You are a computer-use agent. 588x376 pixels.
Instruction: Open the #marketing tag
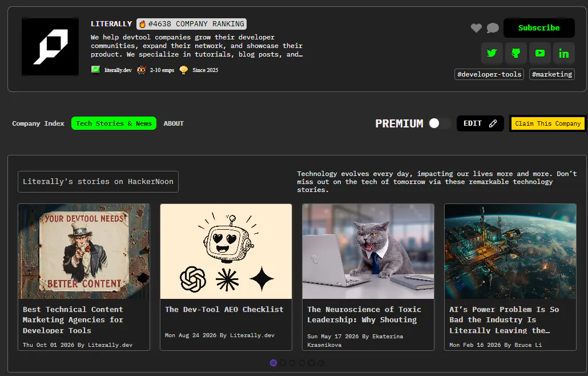pyautogui.click(x=552, y=74)
